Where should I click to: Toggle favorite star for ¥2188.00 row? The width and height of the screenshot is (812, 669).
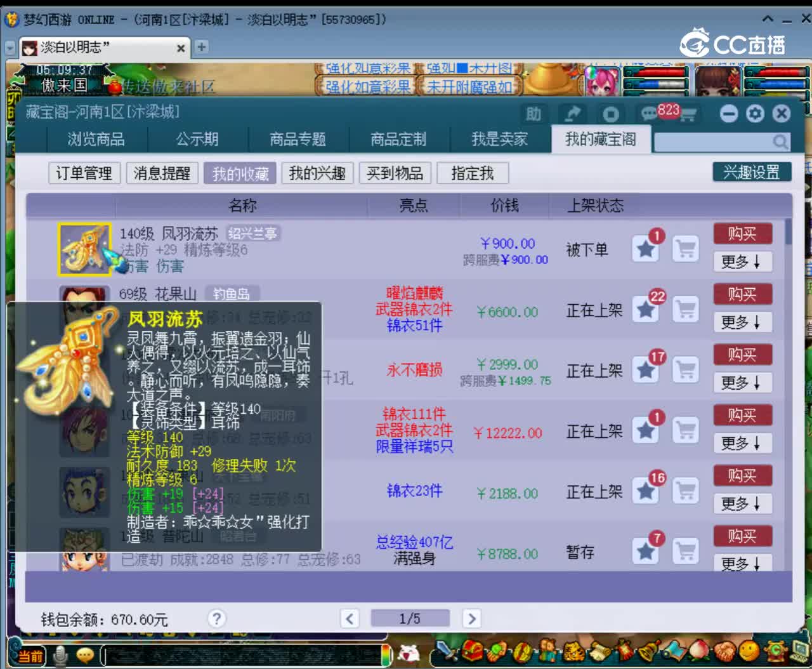[646, 491]
